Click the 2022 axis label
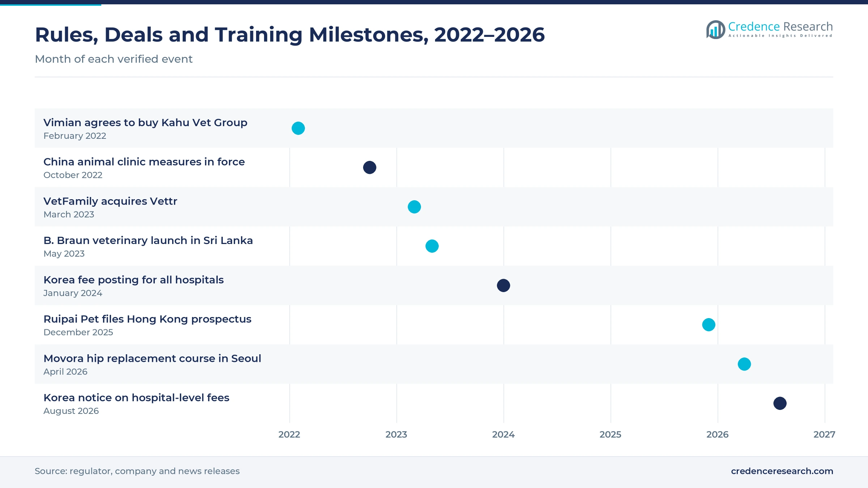The image size is (868, 488). [x=289, y=435]
